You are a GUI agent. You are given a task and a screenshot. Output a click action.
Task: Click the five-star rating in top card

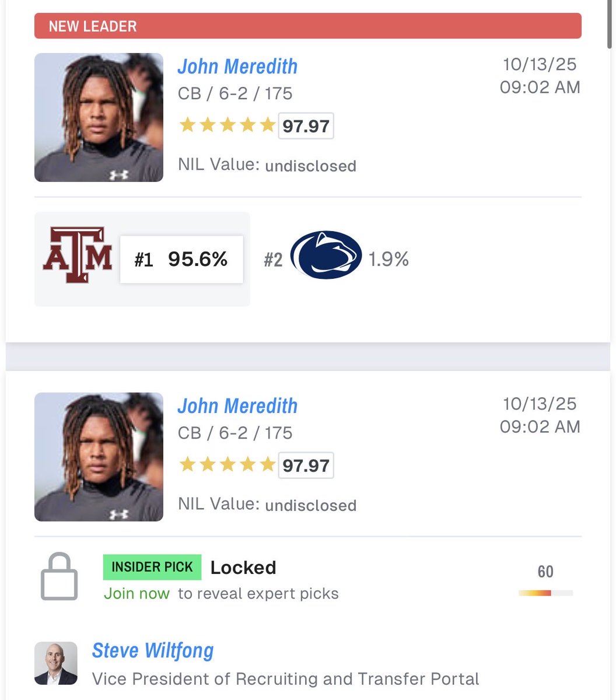tap(227, 125)
